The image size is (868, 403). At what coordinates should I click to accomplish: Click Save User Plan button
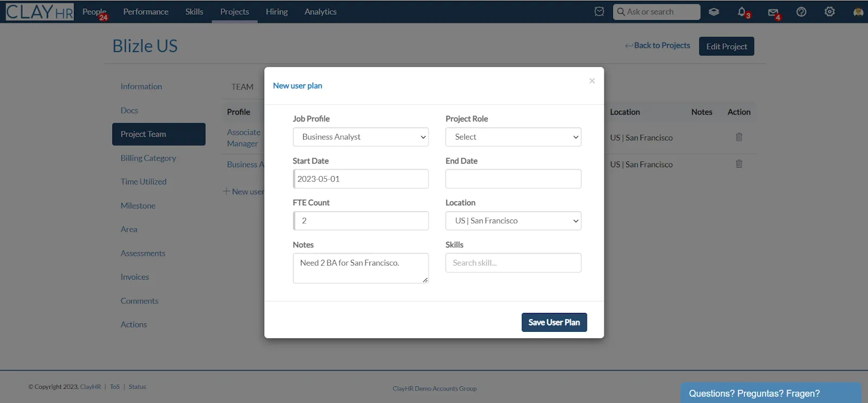(x=554, y=322)
